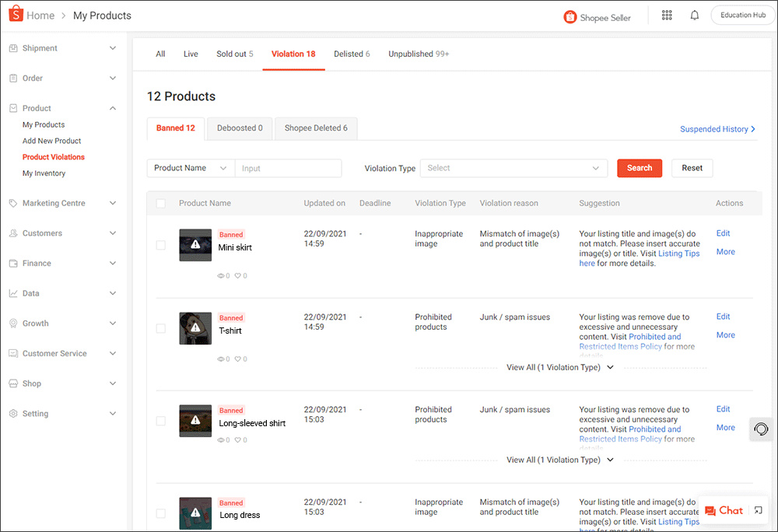Tick the checkbox for the Mini skirt row
Screen dimensions: 778x532
pyautogui.click(x=160, y=244)
